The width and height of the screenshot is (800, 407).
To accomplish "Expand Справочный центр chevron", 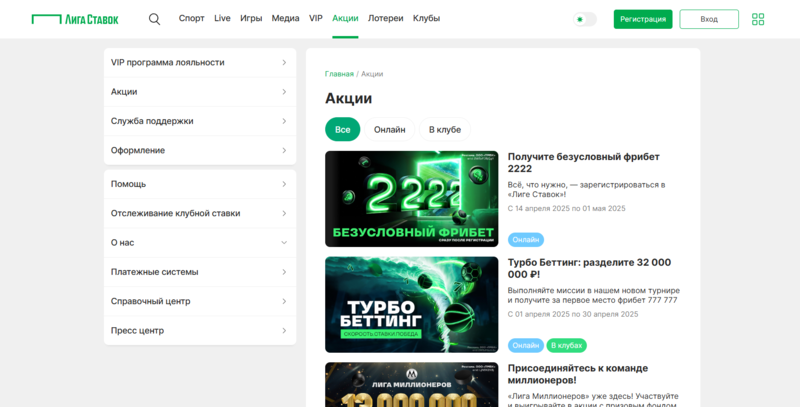I will 284,301.
